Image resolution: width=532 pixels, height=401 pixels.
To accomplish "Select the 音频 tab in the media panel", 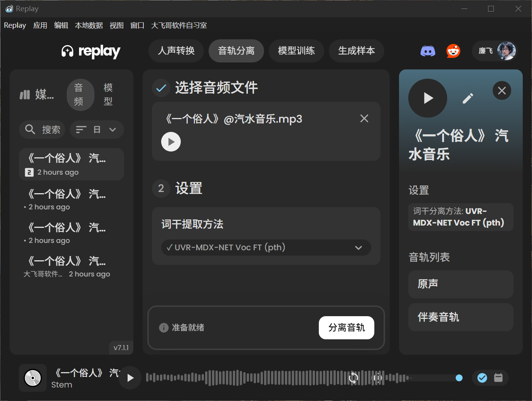I will (x=81, y=95).
